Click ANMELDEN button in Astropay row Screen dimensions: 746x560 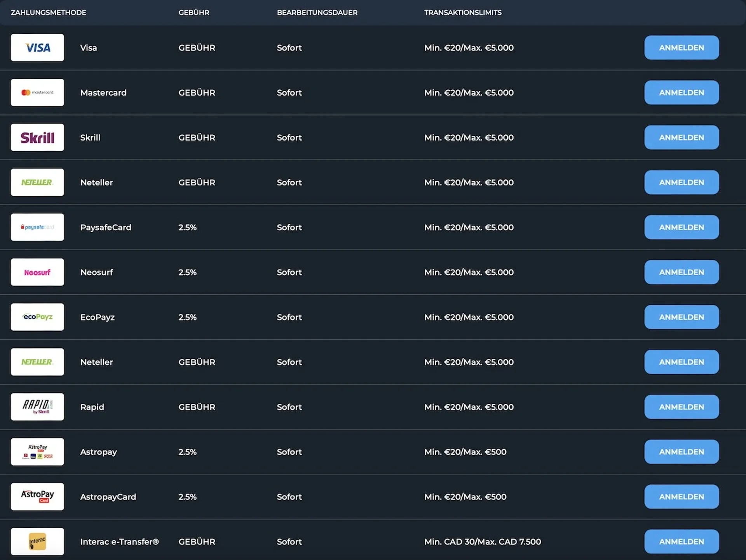[x=682, y=452]
